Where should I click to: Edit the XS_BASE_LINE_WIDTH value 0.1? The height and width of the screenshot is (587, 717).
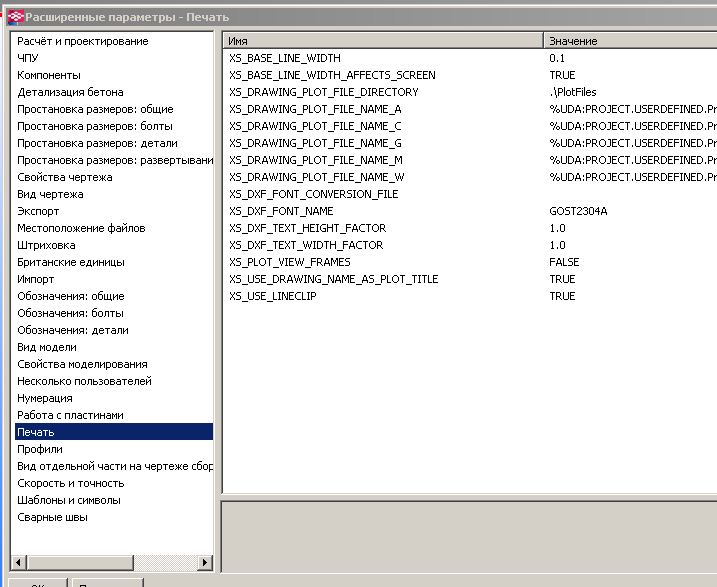557,58
